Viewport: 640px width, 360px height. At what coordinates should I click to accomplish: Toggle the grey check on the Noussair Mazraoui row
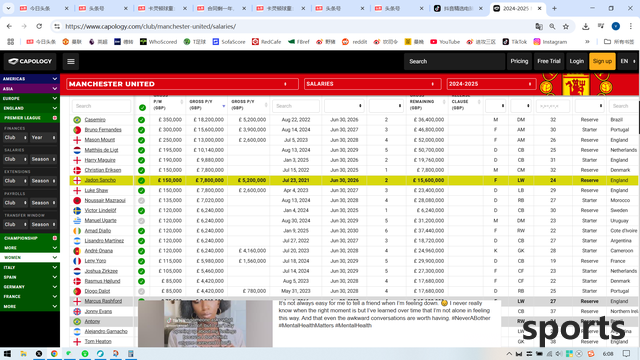(x=141, y=200)
